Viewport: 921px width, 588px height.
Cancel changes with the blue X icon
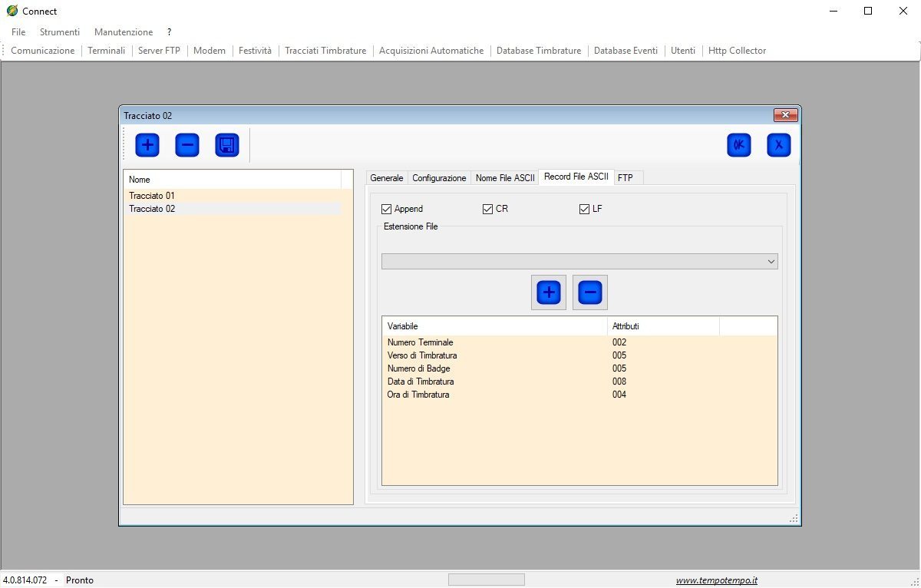[x=779, y=145]
